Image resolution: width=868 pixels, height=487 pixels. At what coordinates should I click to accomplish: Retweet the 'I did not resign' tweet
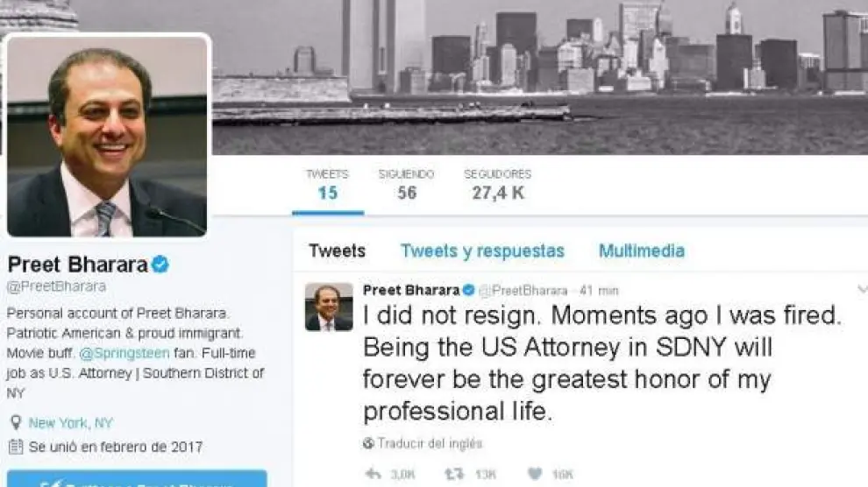click(x=454, y=474)
